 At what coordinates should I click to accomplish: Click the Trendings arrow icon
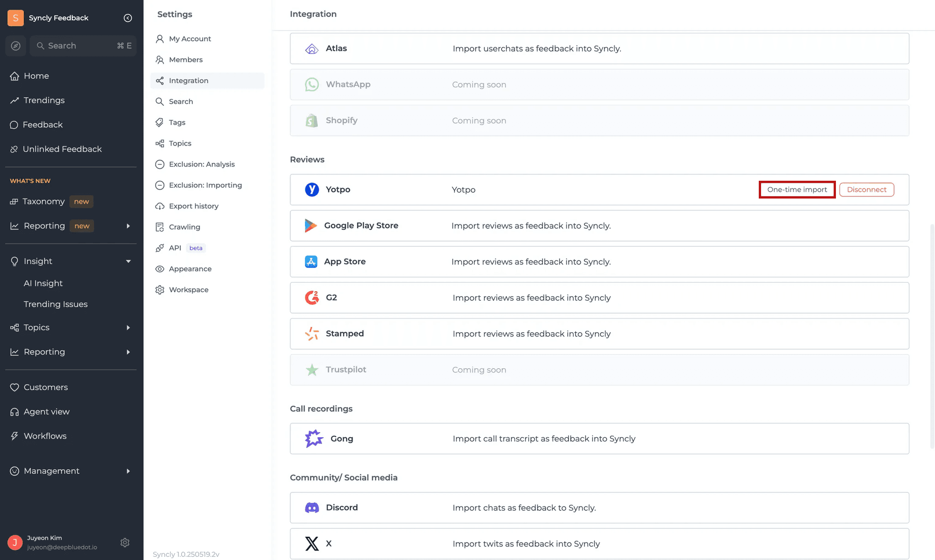pyautogui.click(x=15, y=100)
